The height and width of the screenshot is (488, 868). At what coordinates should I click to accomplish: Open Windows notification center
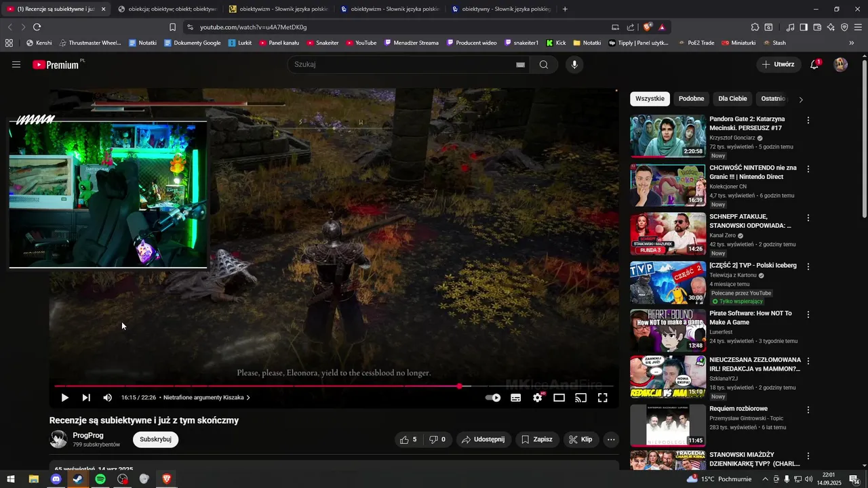click(854, 479)
